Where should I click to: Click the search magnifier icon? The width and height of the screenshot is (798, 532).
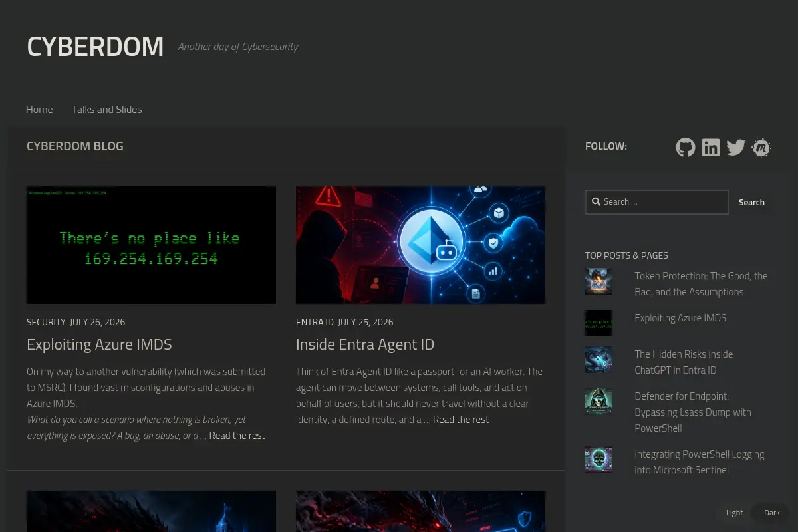[x=597, y=202]
